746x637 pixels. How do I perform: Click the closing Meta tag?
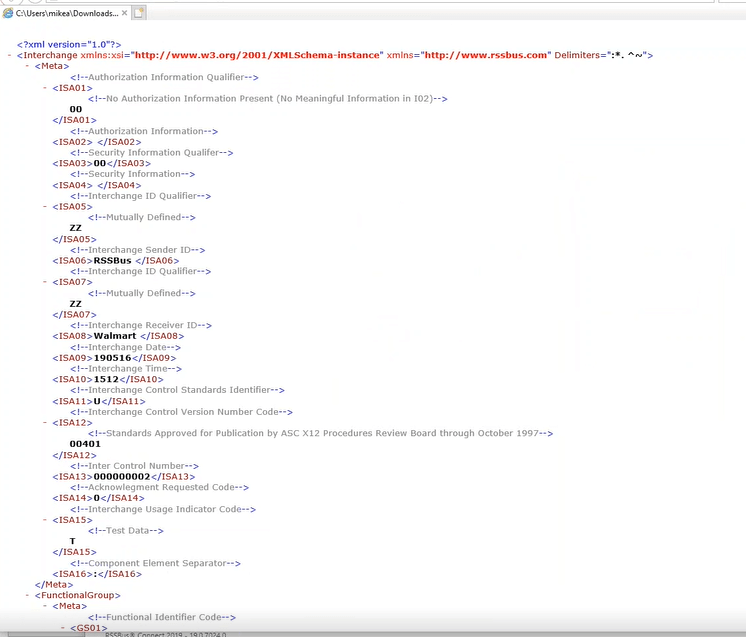tap(54, 585)
